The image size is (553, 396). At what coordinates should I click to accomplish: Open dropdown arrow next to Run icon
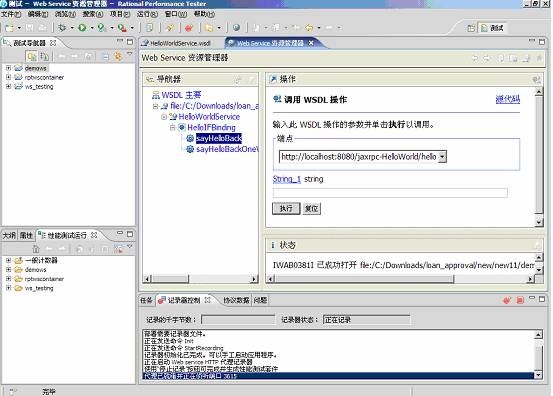92,28
